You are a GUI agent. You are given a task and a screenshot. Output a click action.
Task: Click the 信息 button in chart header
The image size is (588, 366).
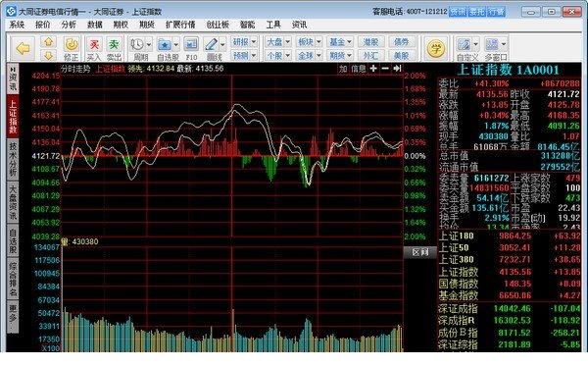click(358, 69)
